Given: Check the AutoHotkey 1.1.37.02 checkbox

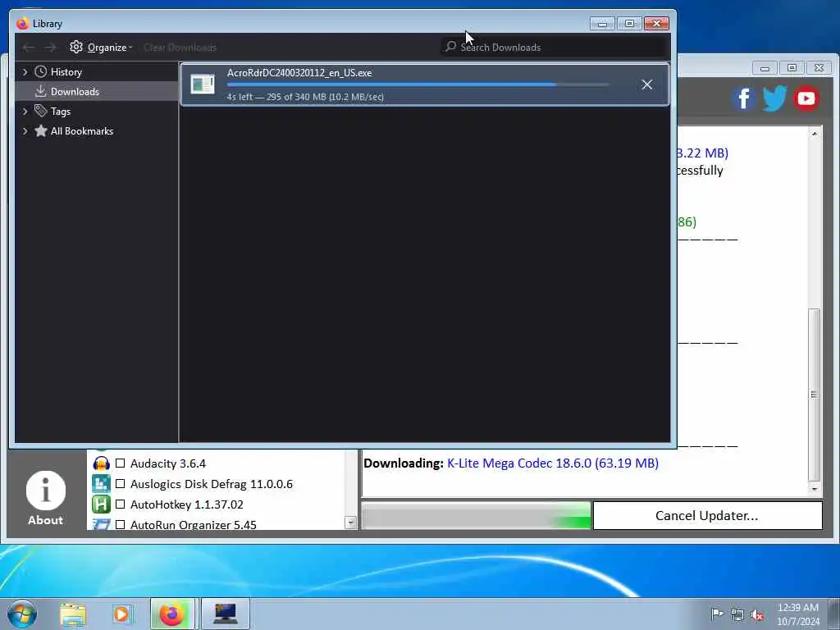Looking at the screenshot, I should (120, 504).
